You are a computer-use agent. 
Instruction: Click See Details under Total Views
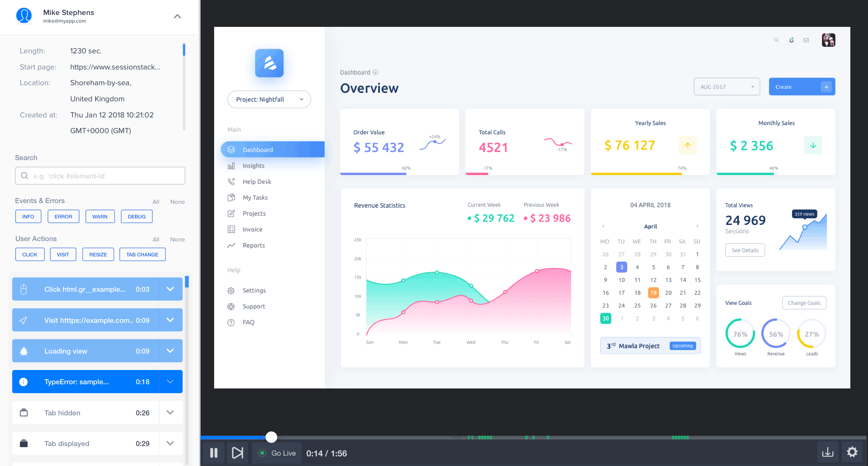click(x=745, y=250)
